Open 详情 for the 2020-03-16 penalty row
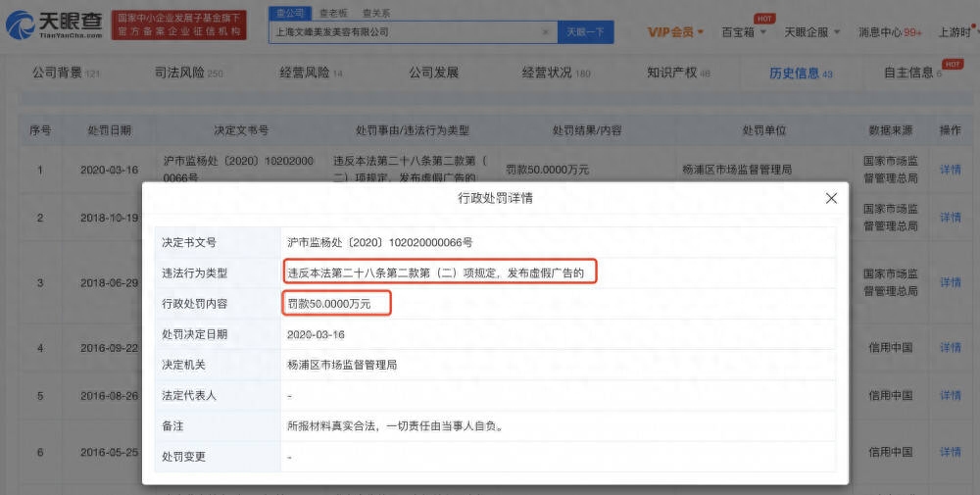This screenshot has width=980, height=495. pyautogui.click(x=950, y=170)
